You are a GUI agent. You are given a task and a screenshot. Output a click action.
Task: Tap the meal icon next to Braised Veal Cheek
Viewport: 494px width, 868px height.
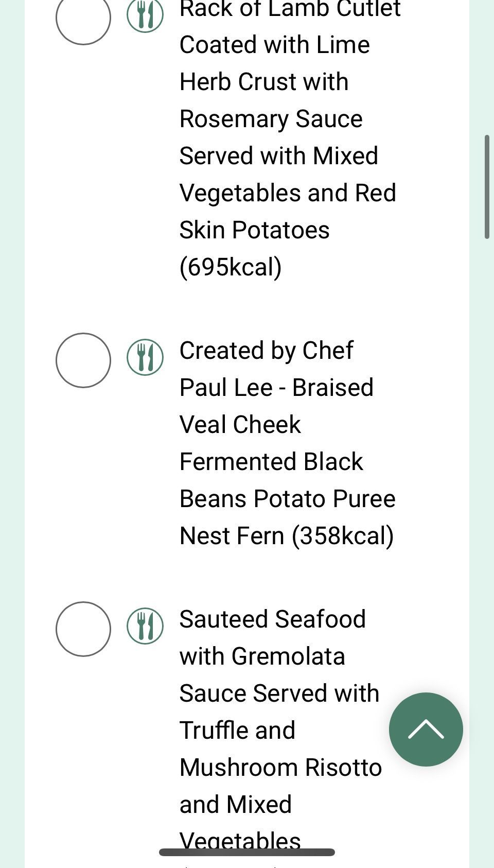pyautogui.click(x=145, y=357)
